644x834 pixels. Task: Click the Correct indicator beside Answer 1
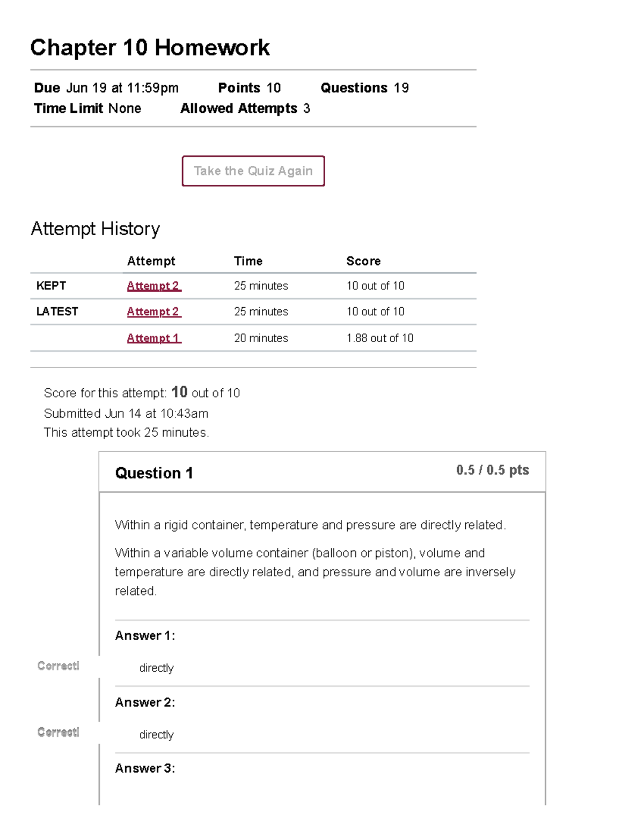point(57,665)
